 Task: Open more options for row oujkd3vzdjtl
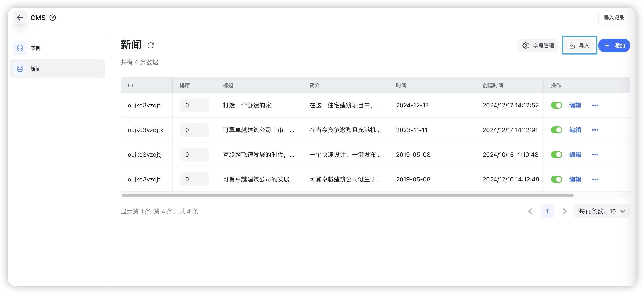coord(595,105)
